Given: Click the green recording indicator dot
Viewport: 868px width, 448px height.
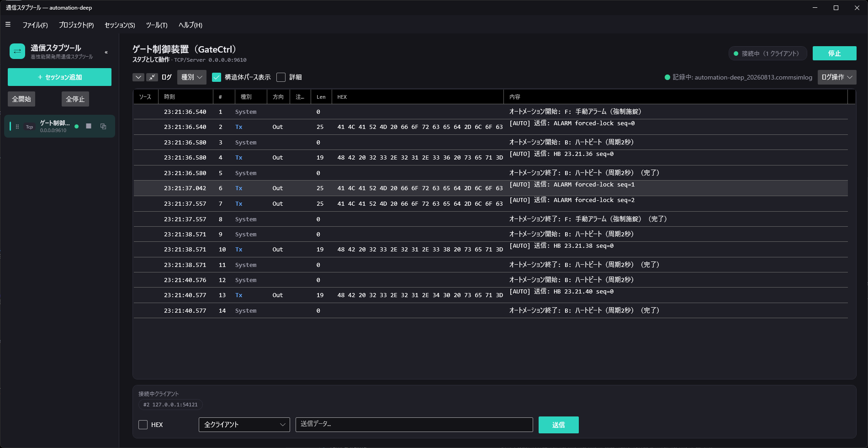Looking at the screenshot, I should click(x=667, y=77).
